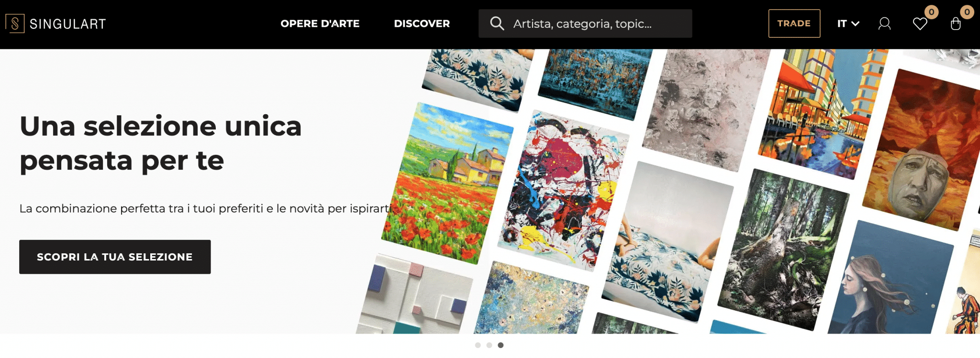
Task: Focus the Artista, categoria, topic search field
Action: pos(585,23)
